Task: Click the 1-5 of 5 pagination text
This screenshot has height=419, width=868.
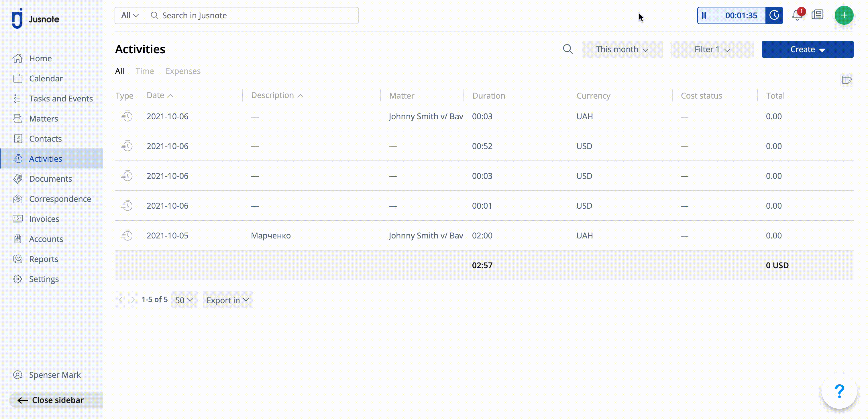Action: click(x=154, y=299)
